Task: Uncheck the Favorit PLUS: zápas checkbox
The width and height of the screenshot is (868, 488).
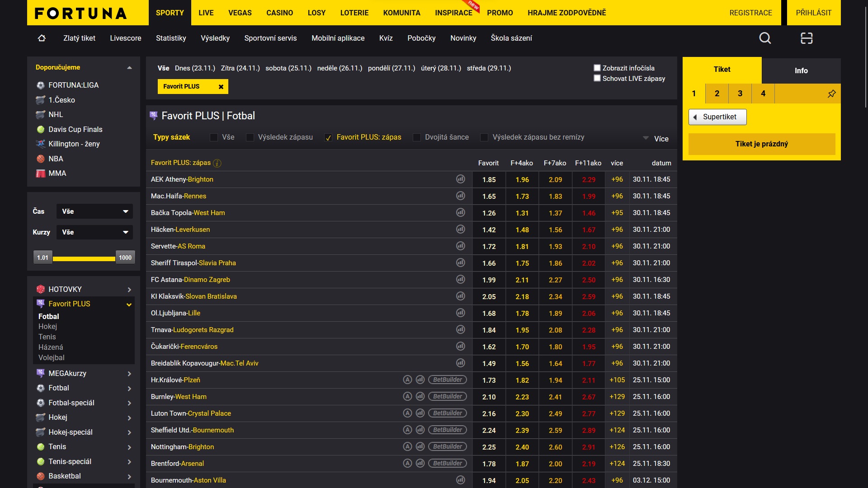Action: pyautogui.click(x=328, y=137)
